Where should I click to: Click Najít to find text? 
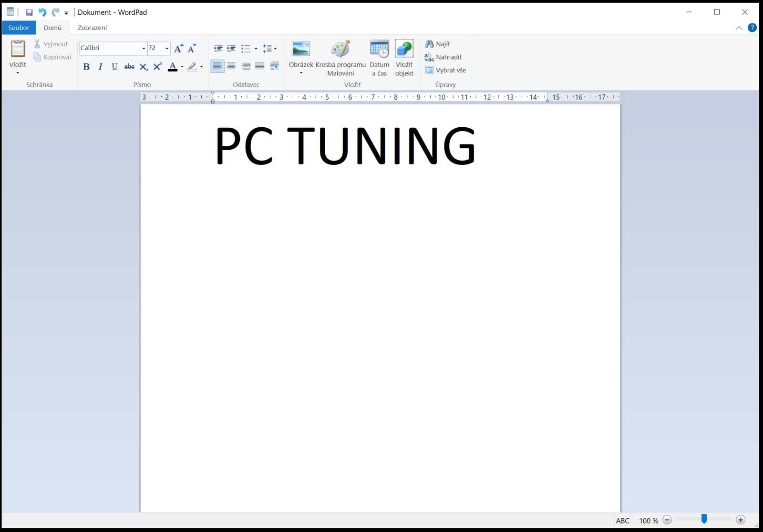click(x=437, y=44)
